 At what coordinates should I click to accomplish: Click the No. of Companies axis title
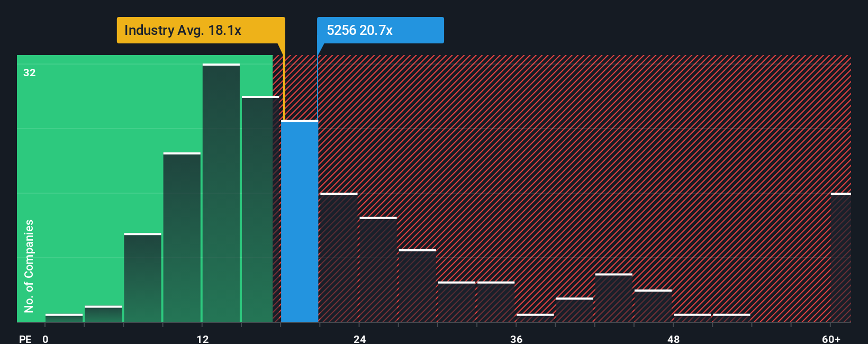(x=29, y=266)
